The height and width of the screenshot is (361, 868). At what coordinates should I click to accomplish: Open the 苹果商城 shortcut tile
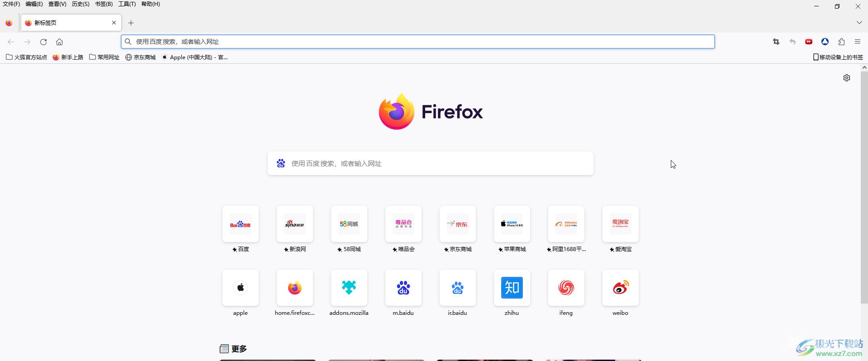(512, 224)
